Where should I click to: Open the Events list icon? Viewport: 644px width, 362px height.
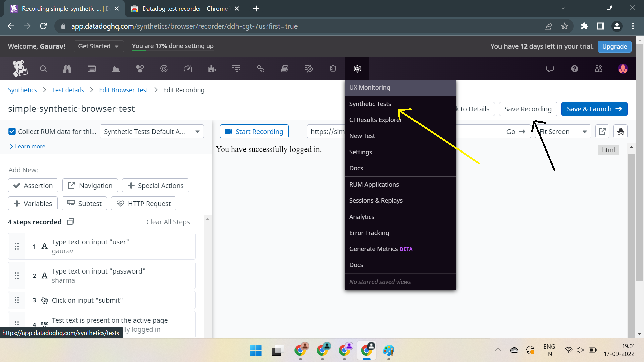click(92, 69)
